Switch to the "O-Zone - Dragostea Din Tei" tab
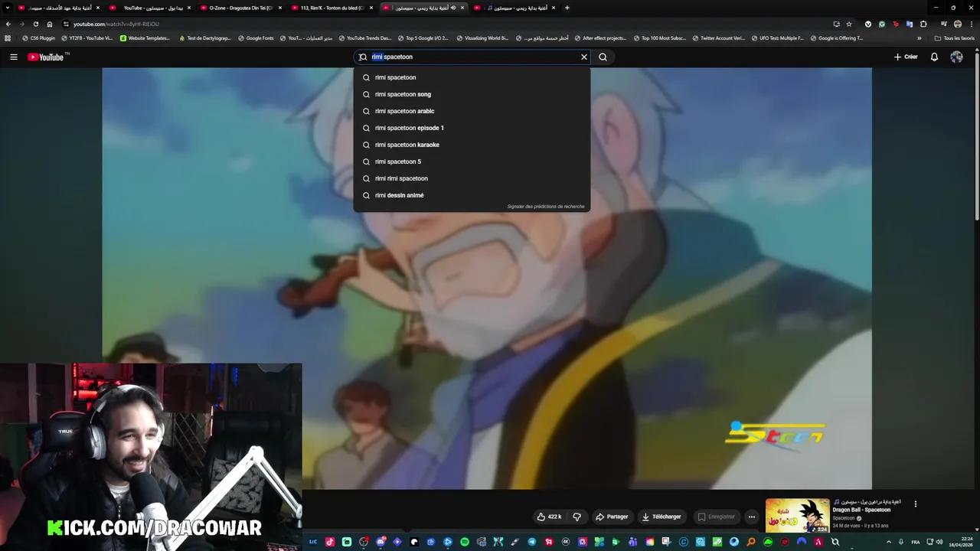 click(240, 8)
